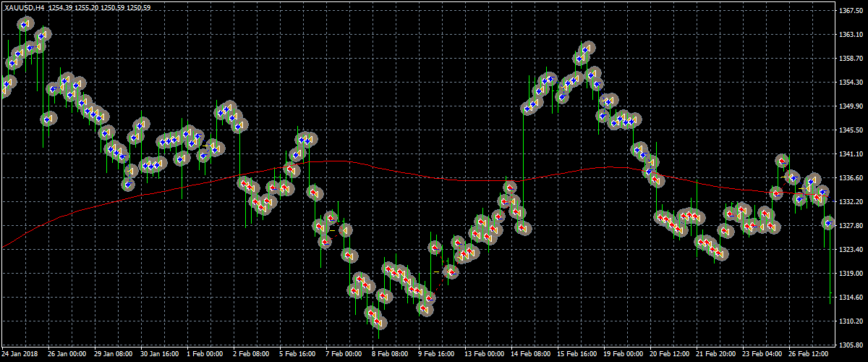Click the 1367.50 price scale label

[x=851, y=11]
